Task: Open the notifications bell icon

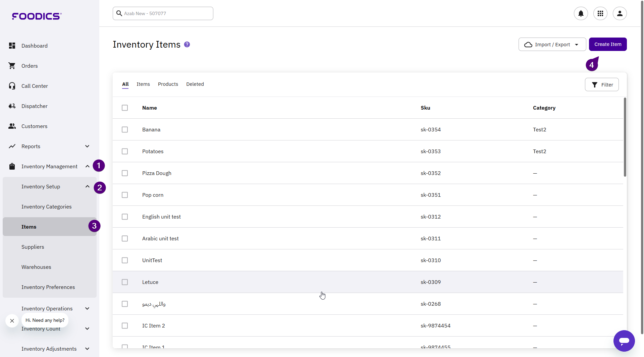Action: click(581, 13)
